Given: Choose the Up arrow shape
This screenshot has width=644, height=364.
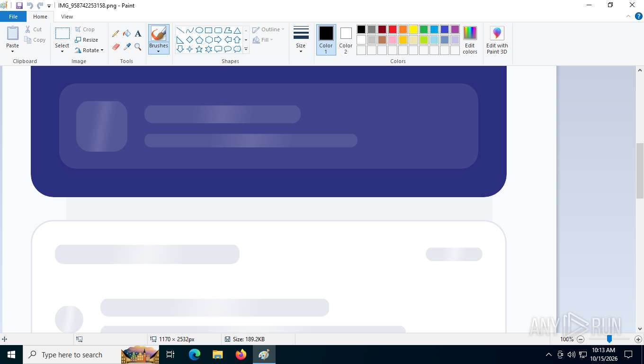Looking at the screenshot, I should [x=237, y=40].
